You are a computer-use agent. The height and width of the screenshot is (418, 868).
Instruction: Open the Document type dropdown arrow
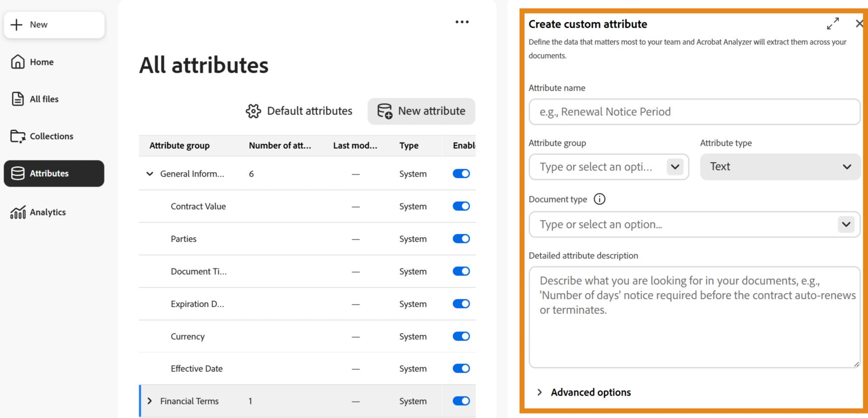click(846, 224)
